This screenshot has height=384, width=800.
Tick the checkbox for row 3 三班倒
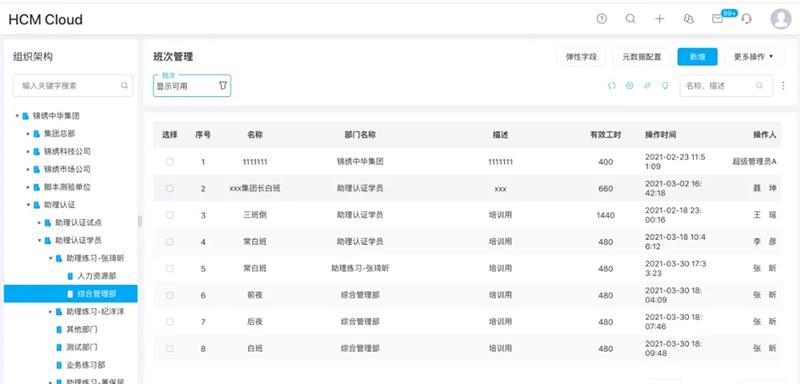click(x=169, y=215)
